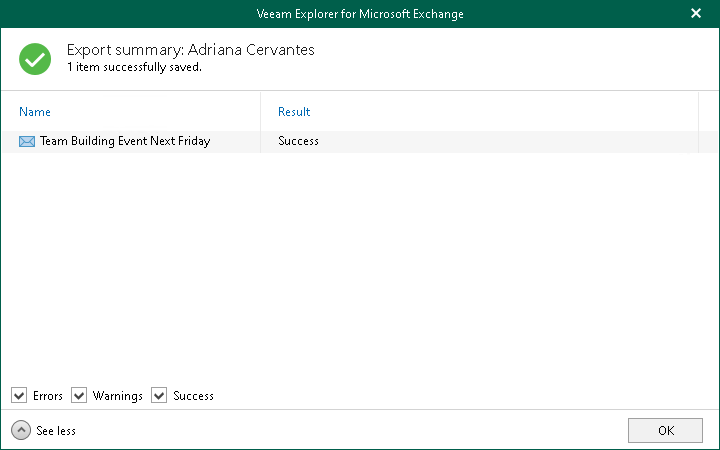This screenshot has height=450, width=720.
Task: Select the Team Building Event Next Friday row
Action: [125, 142]
